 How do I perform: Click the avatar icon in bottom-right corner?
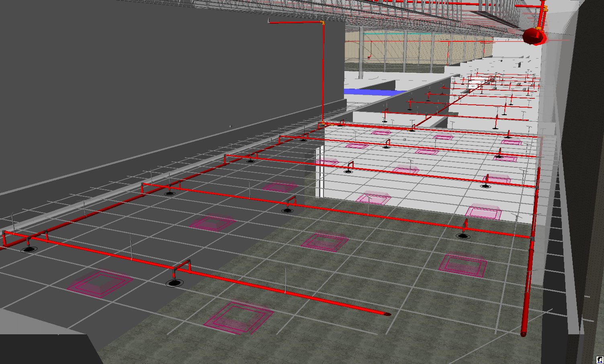point(600,360)
